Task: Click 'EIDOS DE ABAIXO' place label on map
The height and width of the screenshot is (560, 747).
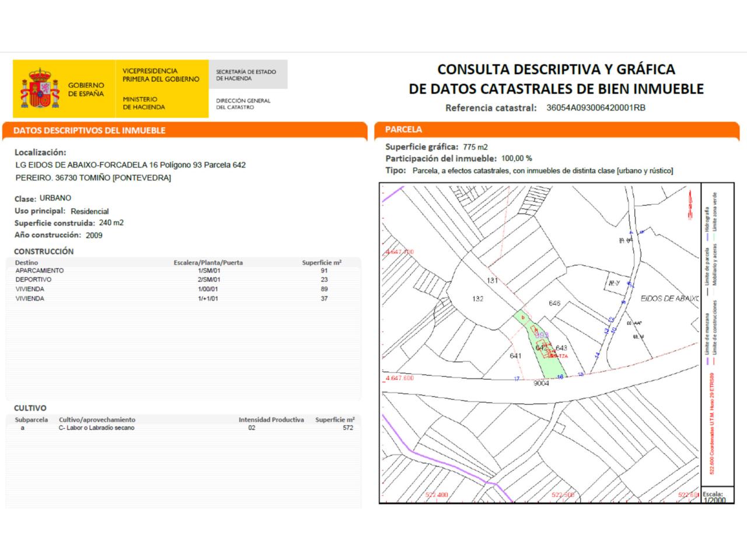Action: [669, 298]
